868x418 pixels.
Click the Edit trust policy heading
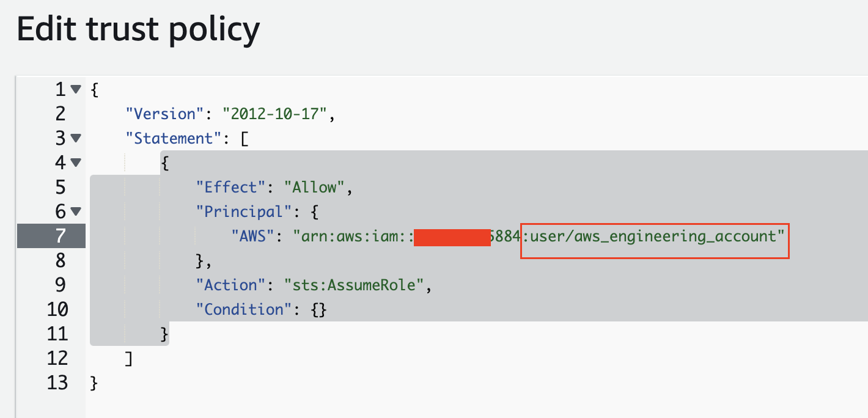(x=139, y=29)
